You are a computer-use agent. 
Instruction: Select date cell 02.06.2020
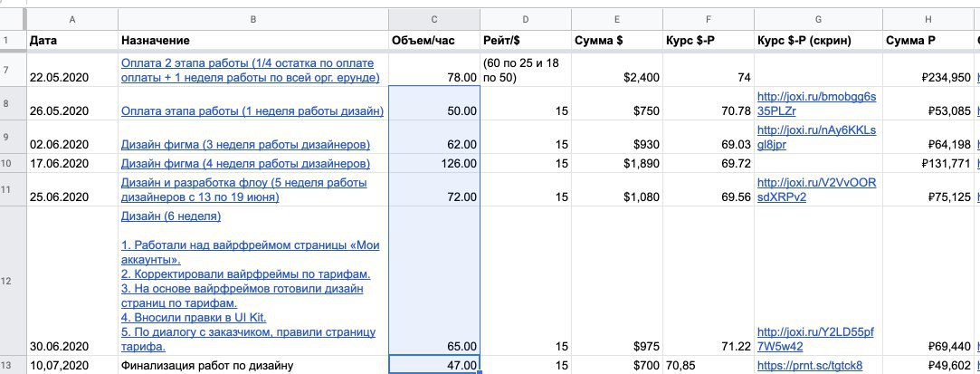71,137
